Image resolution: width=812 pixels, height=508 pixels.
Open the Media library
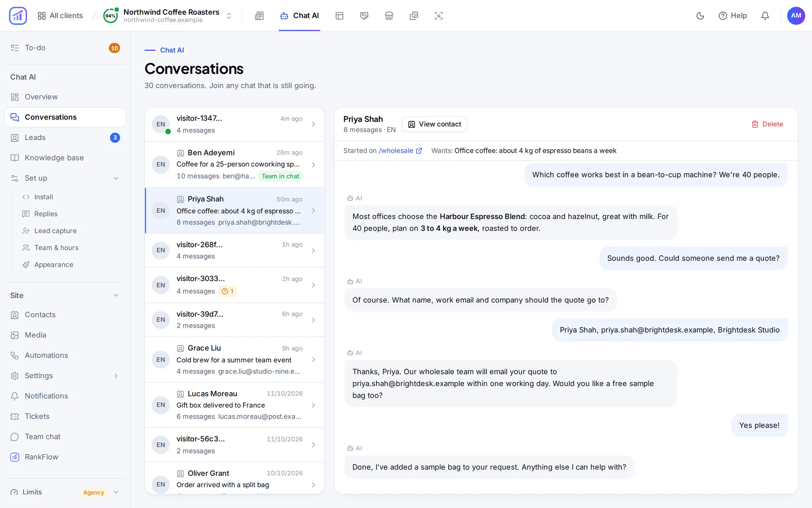pos(65,335)
